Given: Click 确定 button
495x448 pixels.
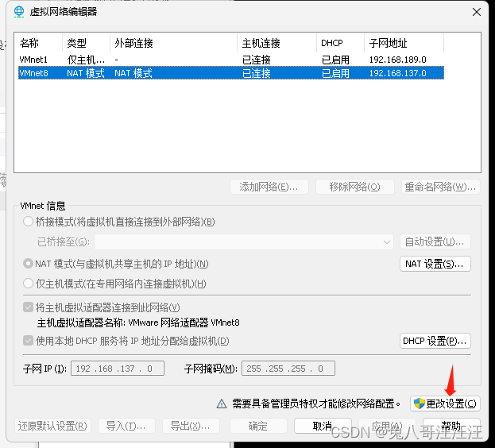Looking at the screenshot, I should (x=258, y=426).
